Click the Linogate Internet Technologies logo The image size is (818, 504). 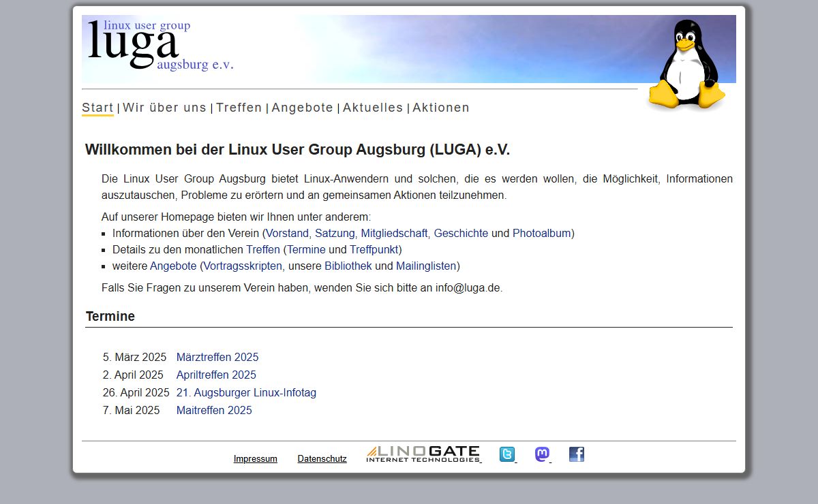coord(423,454)
